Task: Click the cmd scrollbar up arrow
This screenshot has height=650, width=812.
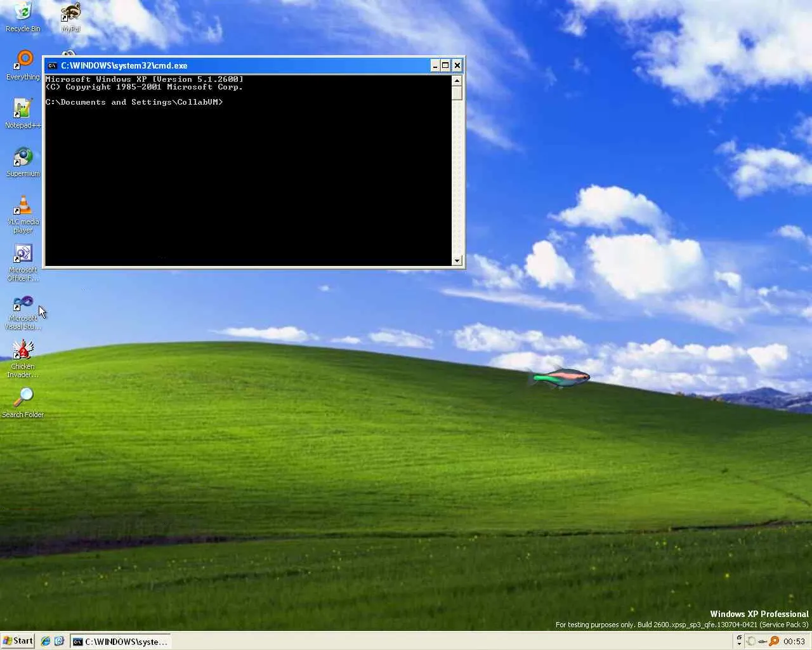Action: click(457, 81)
